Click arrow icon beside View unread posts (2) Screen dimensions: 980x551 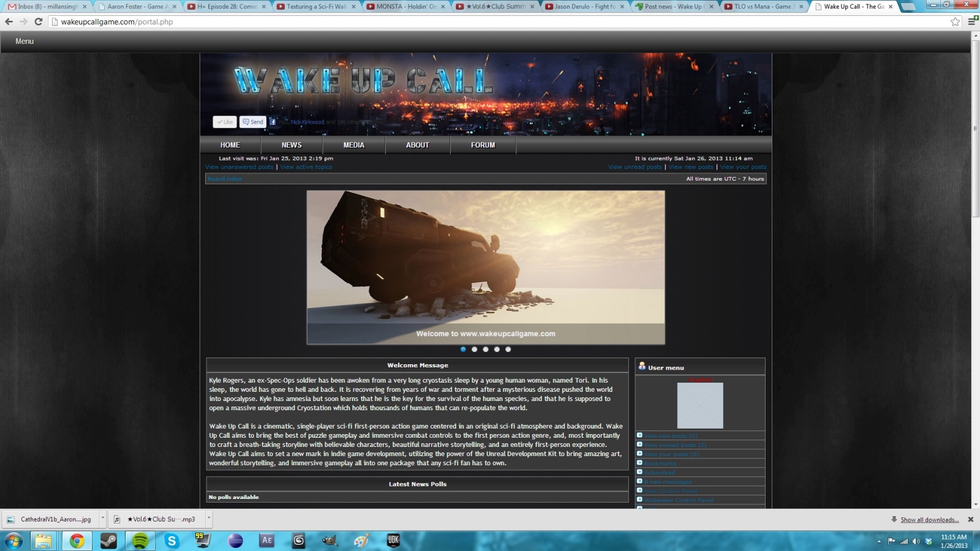pyautogui.click(x=639, y=444)
